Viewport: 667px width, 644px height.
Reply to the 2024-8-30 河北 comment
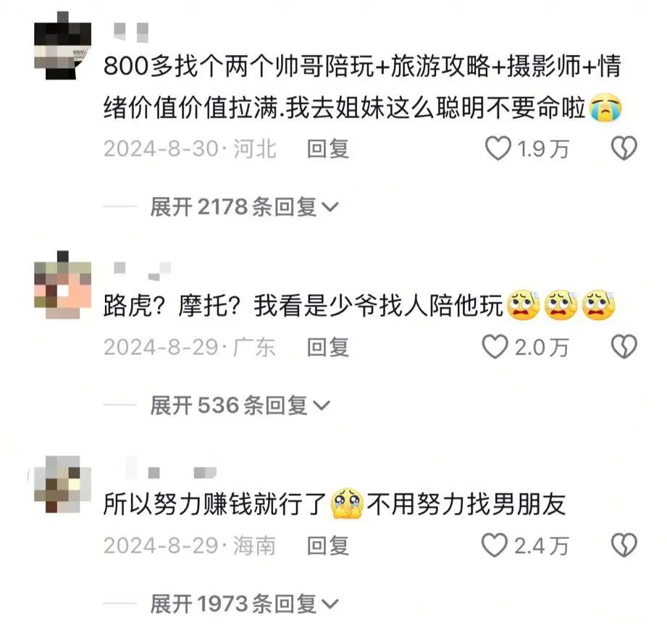coord(328,149)
